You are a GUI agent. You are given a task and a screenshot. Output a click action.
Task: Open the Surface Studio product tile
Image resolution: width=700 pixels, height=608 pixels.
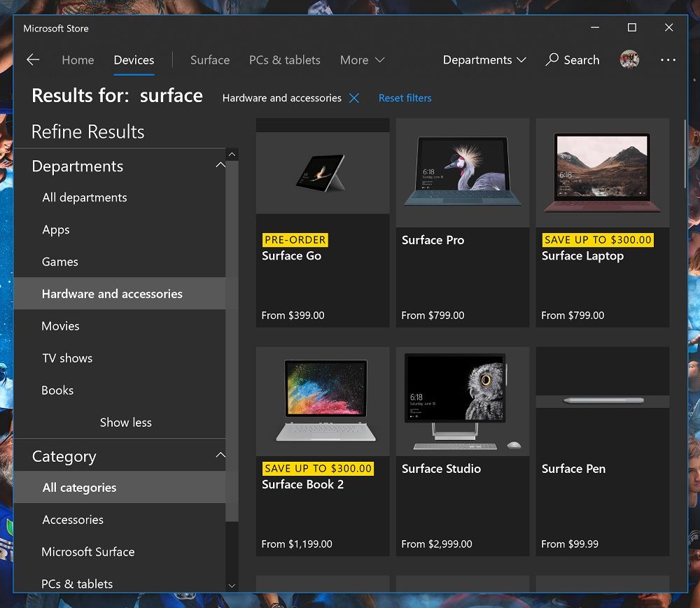click(x=462, y=451)
